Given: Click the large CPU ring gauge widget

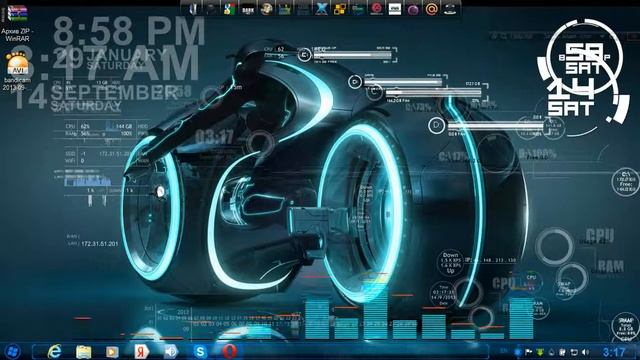Looking at the screenshot, I should [555, 247].
